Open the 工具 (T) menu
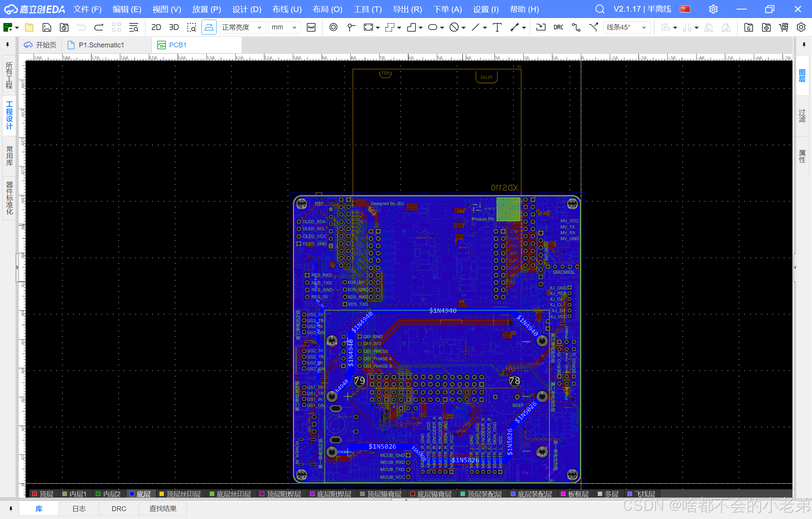Viewport: 812px width, 519px height. coord(367,9)
